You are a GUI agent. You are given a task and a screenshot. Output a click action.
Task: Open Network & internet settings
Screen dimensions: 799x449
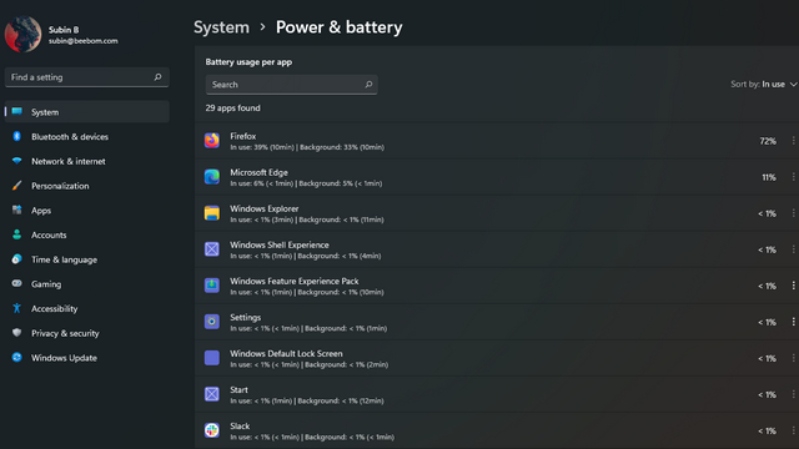pyautogui.click(x=87, y=161)
